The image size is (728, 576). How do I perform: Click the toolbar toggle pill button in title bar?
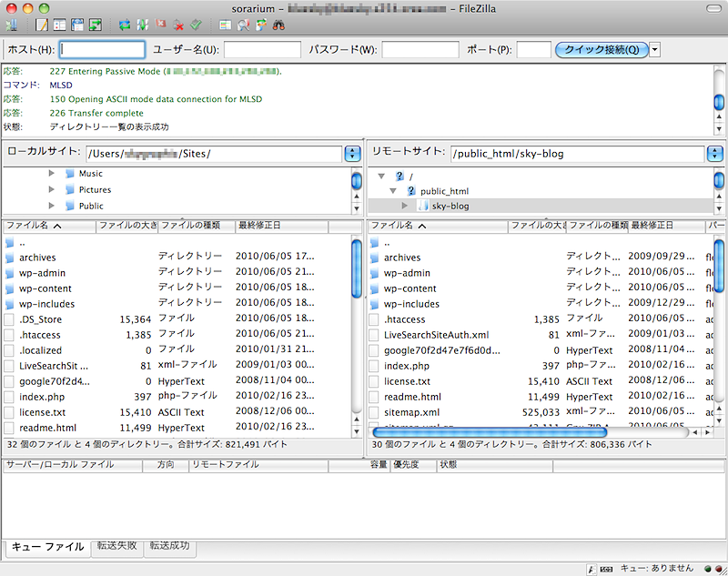(x=713, y=9)
